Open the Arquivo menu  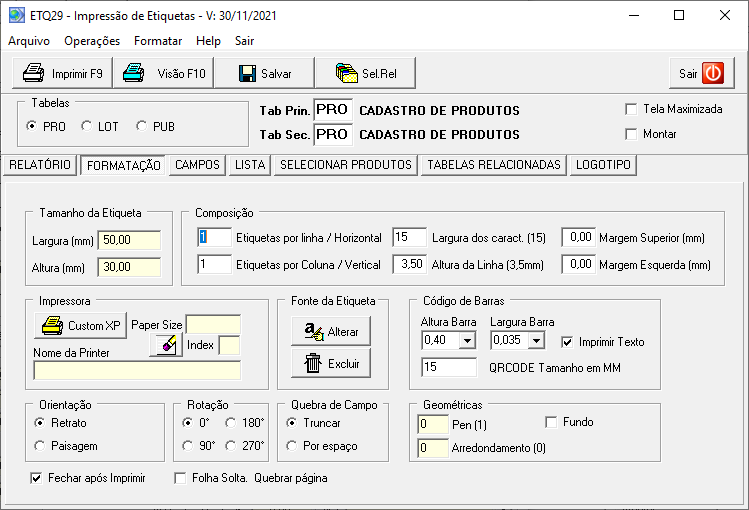(x=29, y=41)
